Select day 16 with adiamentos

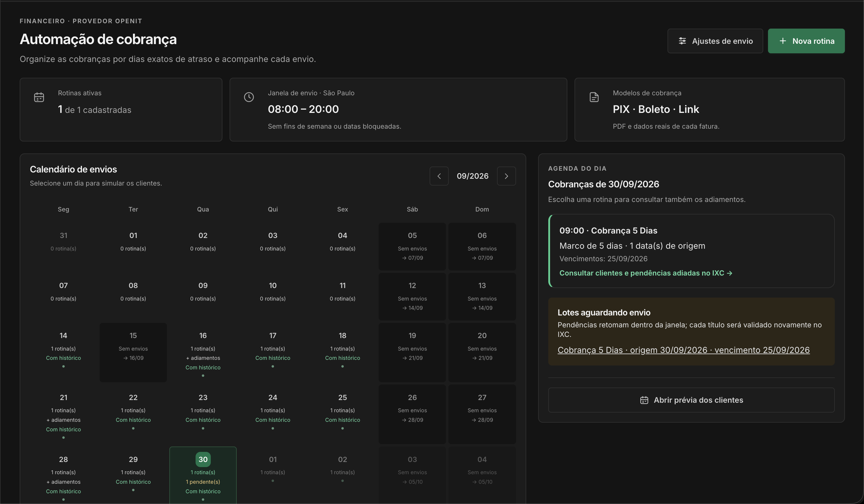click(203, 353)
